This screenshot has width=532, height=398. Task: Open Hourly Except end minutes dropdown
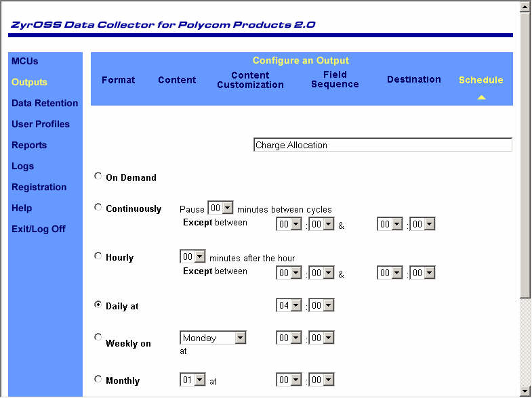tap(422, 273)
